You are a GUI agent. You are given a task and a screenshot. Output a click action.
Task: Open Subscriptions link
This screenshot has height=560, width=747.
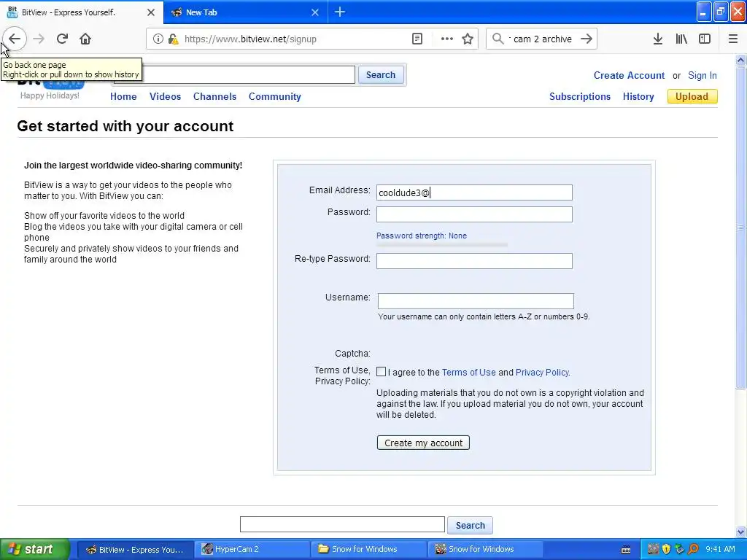(x=580, y=97)
